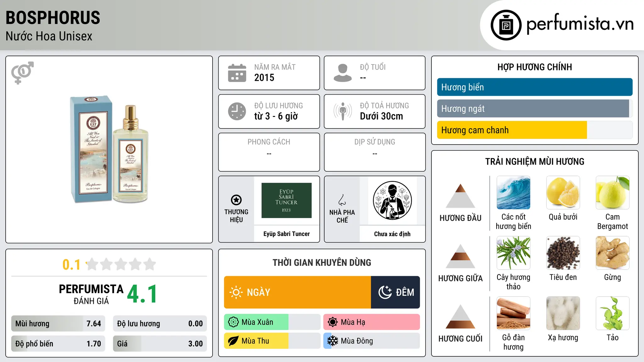
Task: Click the star badge icon above Thương hiệu
Action: click(x=236, y=200)
